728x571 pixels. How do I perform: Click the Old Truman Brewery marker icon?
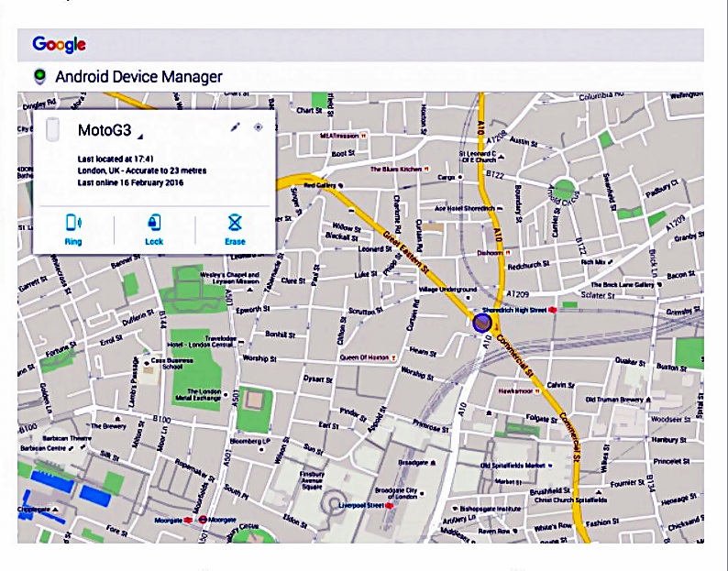[x=648, y=400]
